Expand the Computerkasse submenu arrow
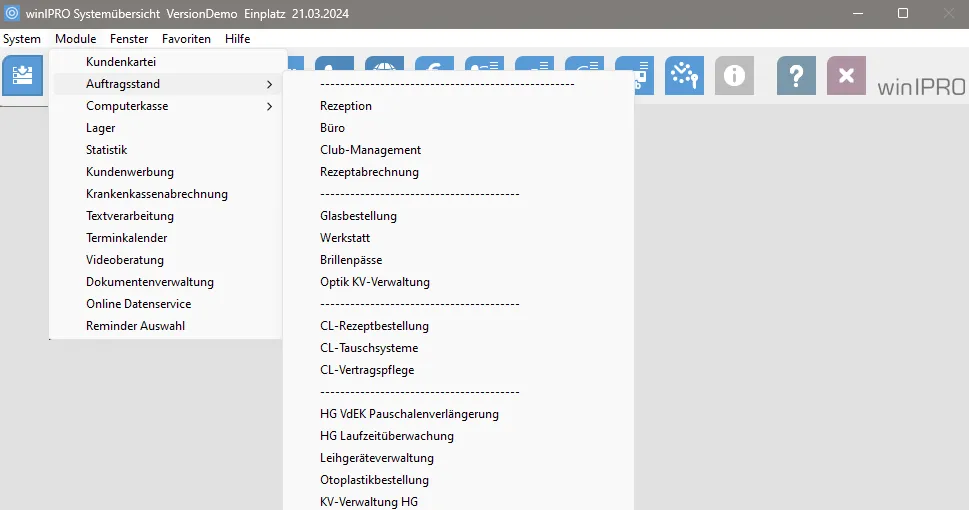969x510 pixels. (x=269, y=106)
